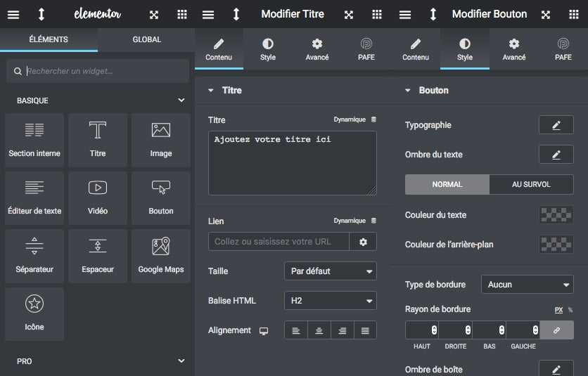
Task: Switch button state to NORMAL
Action: pyautogui.click(x=447, y=184)
